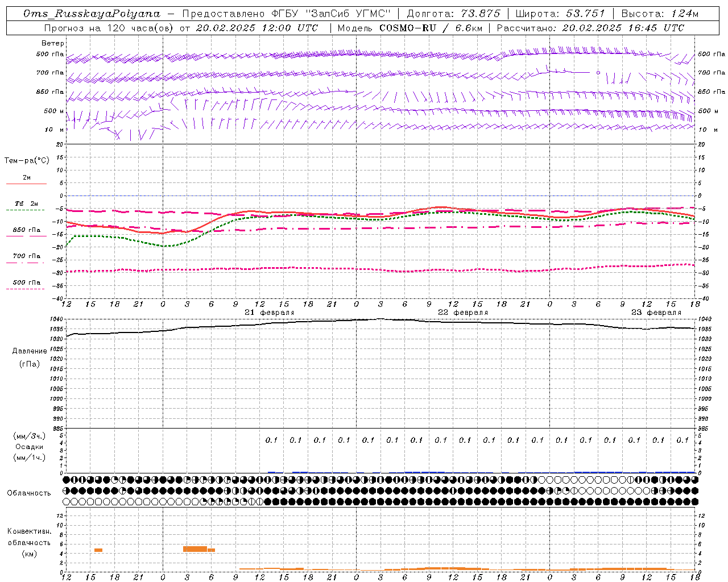Click the '(км)' unit under convective cloudiness
The width and height of the screenshot is (728, 582).
(x=30, y=554)
